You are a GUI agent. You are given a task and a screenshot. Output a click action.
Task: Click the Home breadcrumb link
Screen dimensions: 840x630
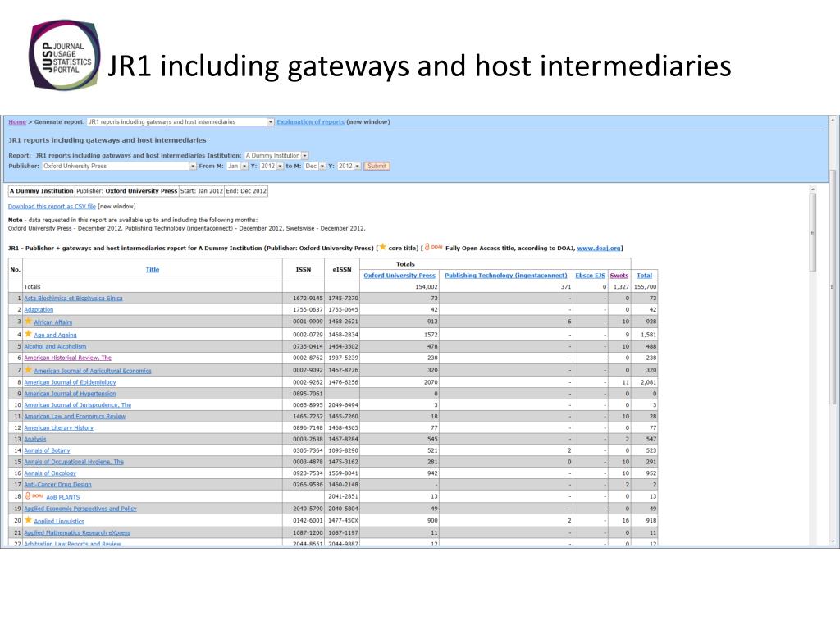[x=17, y=122]
